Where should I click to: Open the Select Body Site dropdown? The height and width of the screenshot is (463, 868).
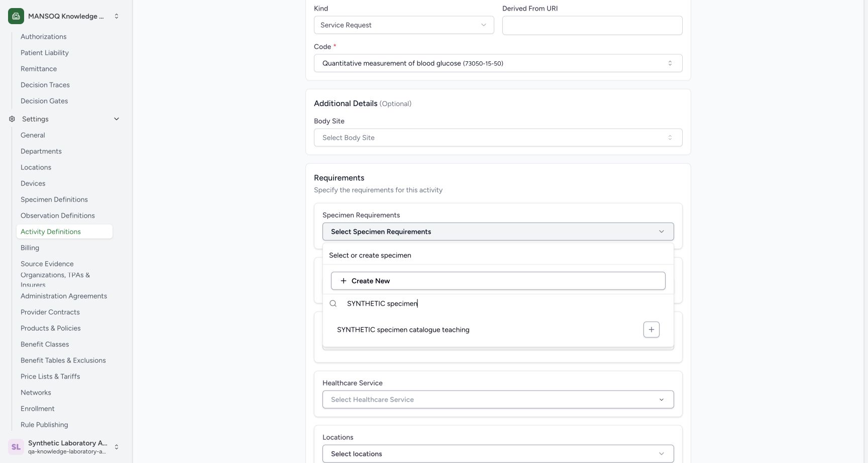[498, 138]
